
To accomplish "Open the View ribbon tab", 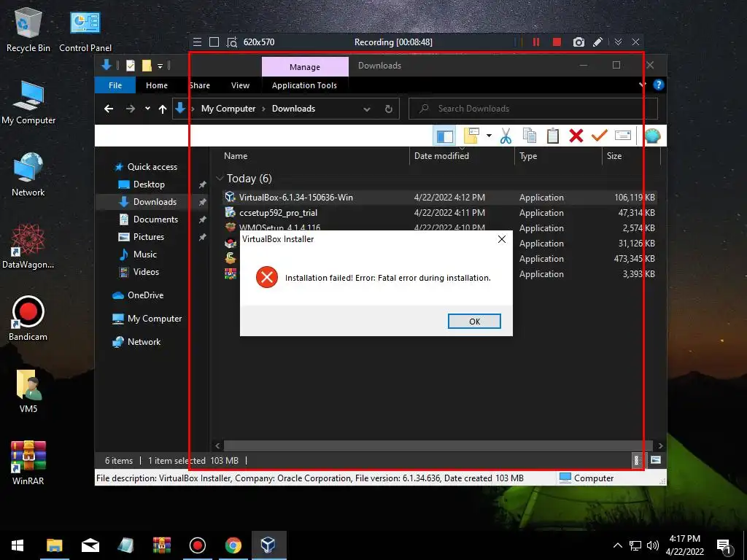I will tap(240, 85).
